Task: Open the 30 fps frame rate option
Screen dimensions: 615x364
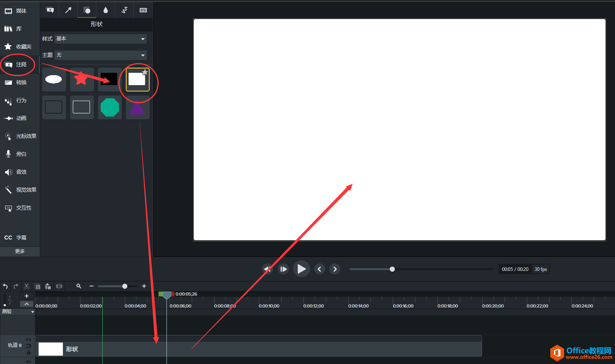Action: 541,269
